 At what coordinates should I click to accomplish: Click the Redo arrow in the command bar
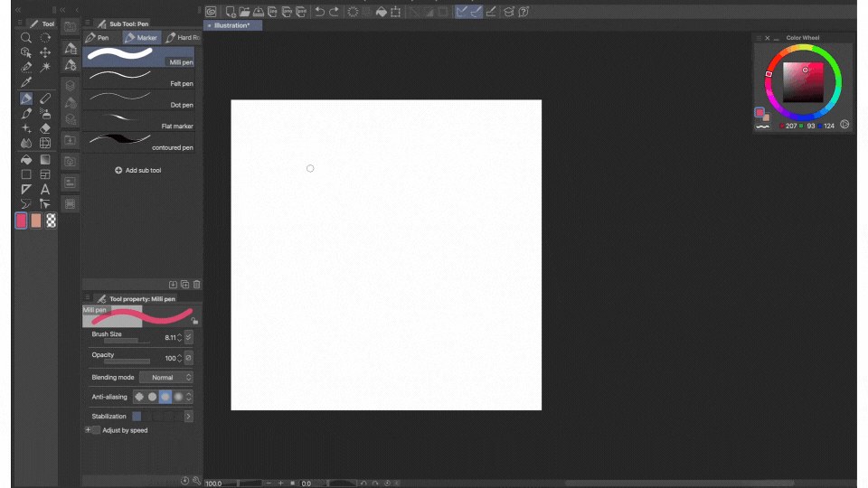click(335, 12)
